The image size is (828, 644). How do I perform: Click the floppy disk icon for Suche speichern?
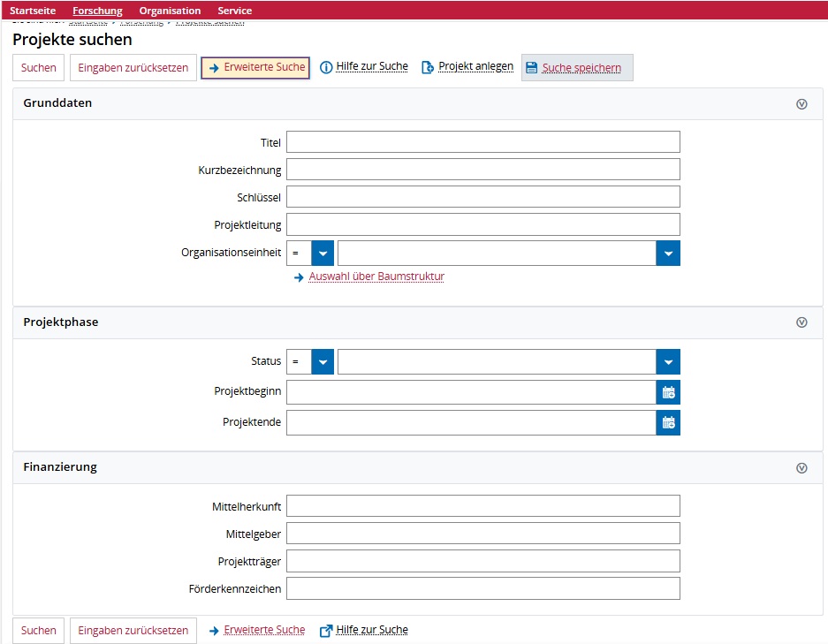[531, 68]
